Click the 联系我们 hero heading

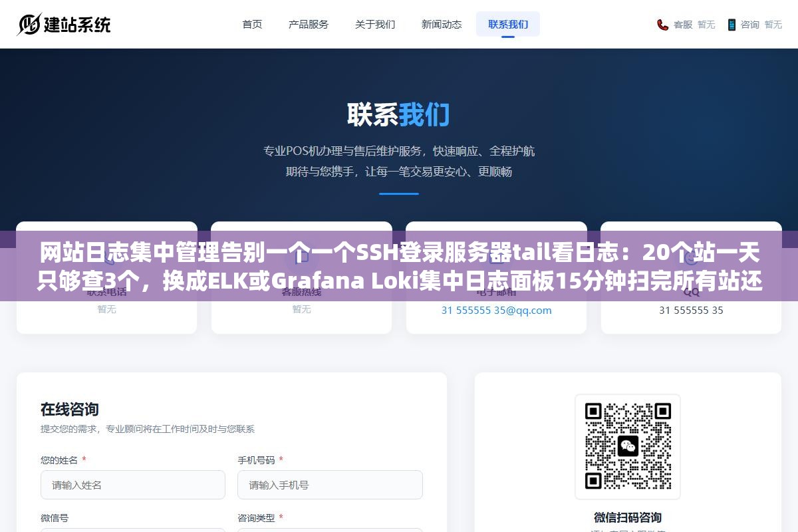pyautogui.click(x=399, y=114)
